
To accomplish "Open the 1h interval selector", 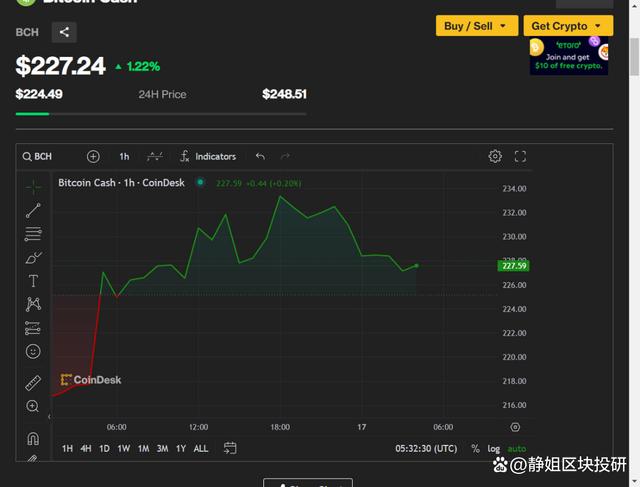I will [124, 156].
